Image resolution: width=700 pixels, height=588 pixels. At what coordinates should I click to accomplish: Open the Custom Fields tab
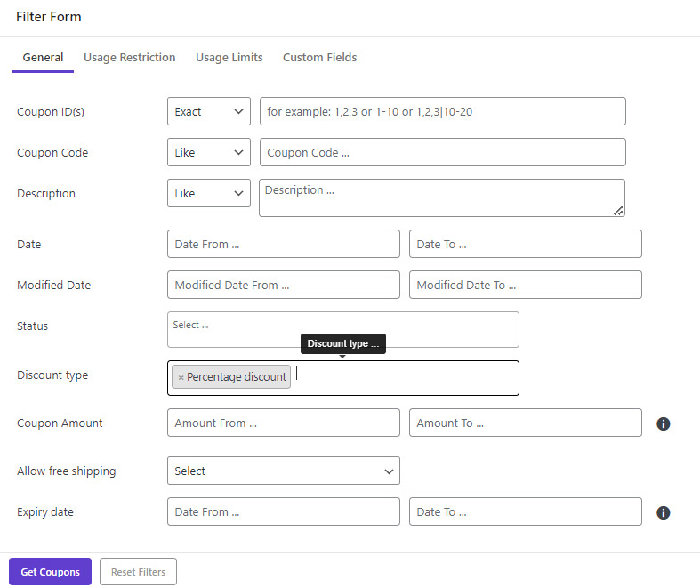[319, 58]
